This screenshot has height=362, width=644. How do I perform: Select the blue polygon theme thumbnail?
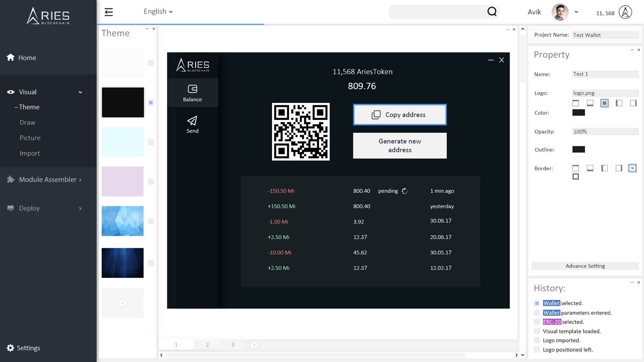[122, 221]
